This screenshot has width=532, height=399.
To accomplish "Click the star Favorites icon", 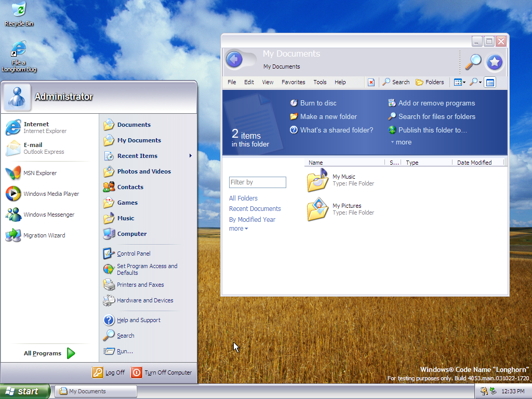I will click(x=495, y=62).
